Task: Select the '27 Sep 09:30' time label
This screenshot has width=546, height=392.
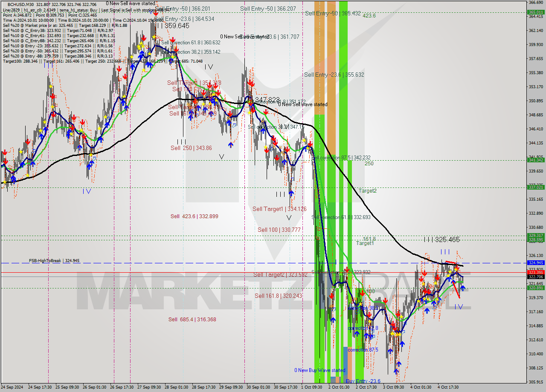Action: (x=150, y=387)
